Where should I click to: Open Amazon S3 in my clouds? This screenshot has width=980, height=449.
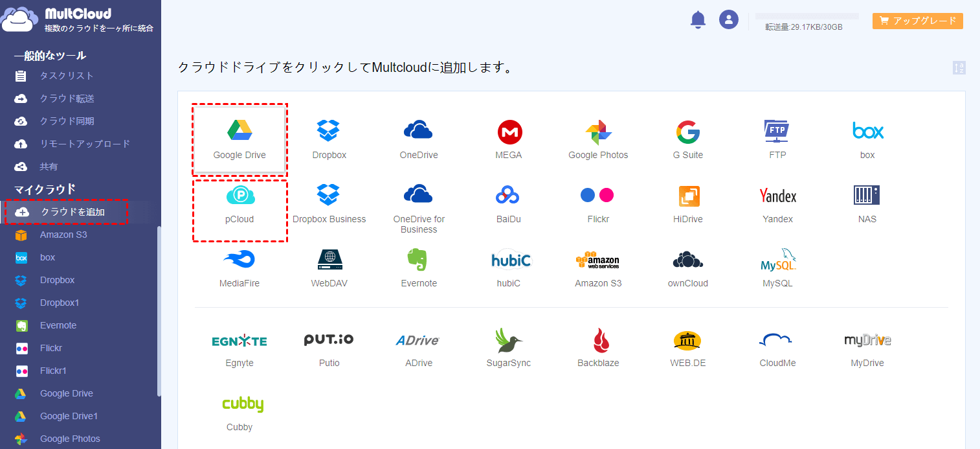(x=63, y=235)
